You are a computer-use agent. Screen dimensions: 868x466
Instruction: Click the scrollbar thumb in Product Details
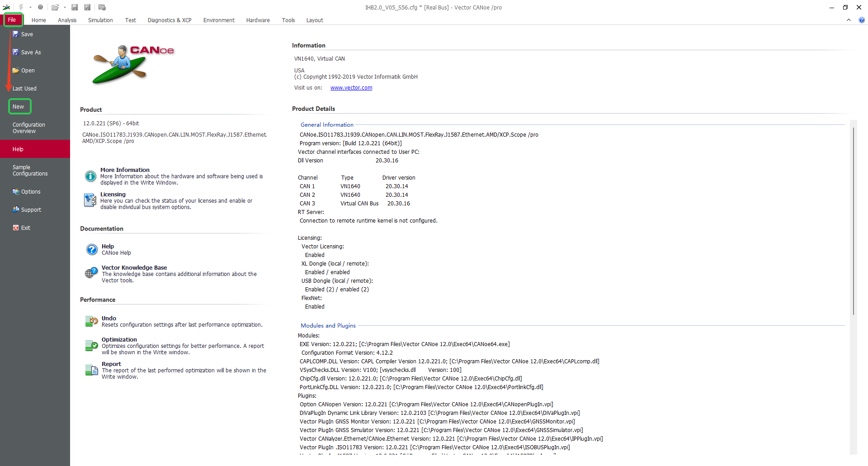[x=854, y=221]
